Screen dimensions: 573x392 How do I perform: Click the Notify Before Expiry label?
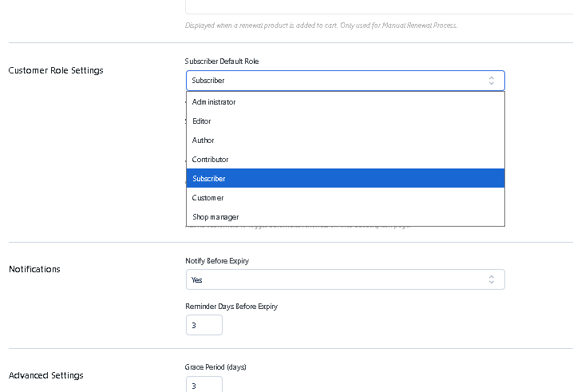pyautogui.click(x=223, y=261)
